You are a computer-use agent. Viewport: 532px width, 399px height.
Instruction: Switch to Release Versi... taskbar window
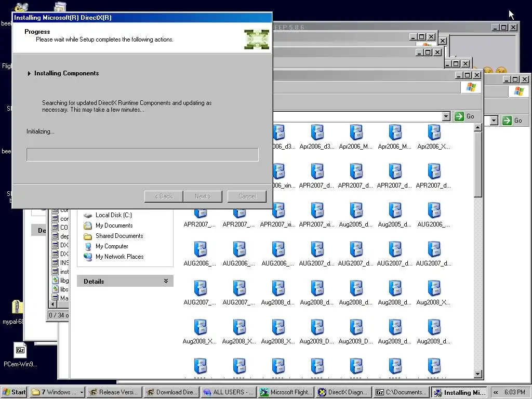(x=114, y=392)
